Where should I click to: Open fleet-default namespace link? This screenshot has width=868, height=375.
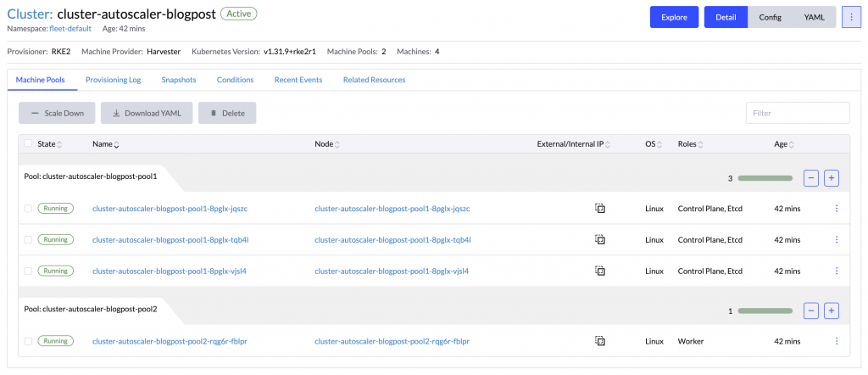pos(72,29)
